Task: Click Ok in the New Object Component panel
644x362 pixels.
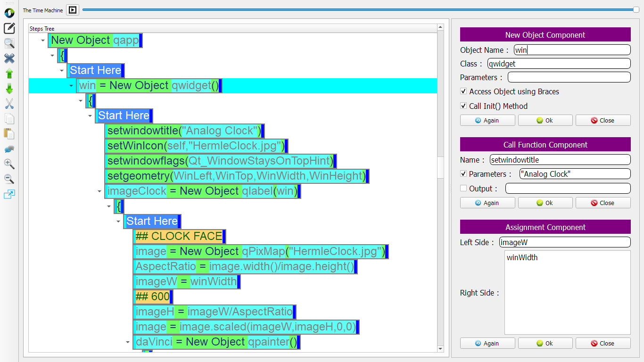Action: pos(545,120)
